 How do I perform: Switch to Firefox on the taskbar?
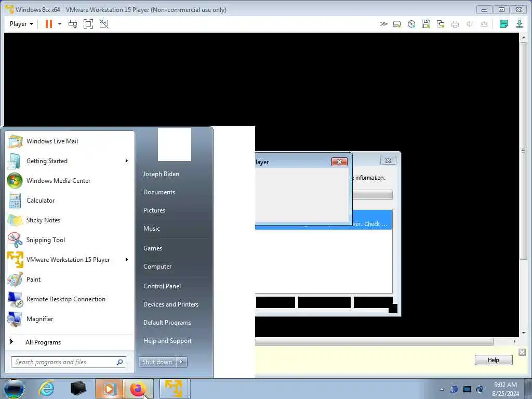coord(138,389)
